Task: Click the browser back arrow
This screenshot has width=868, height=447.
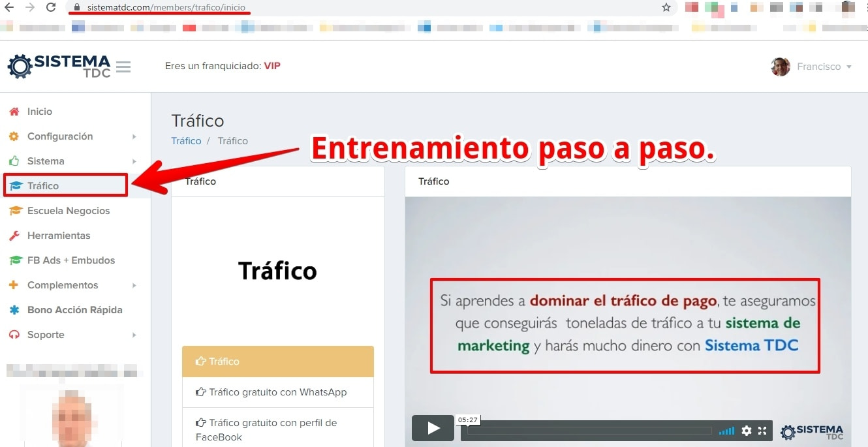Action: point(8,7)
